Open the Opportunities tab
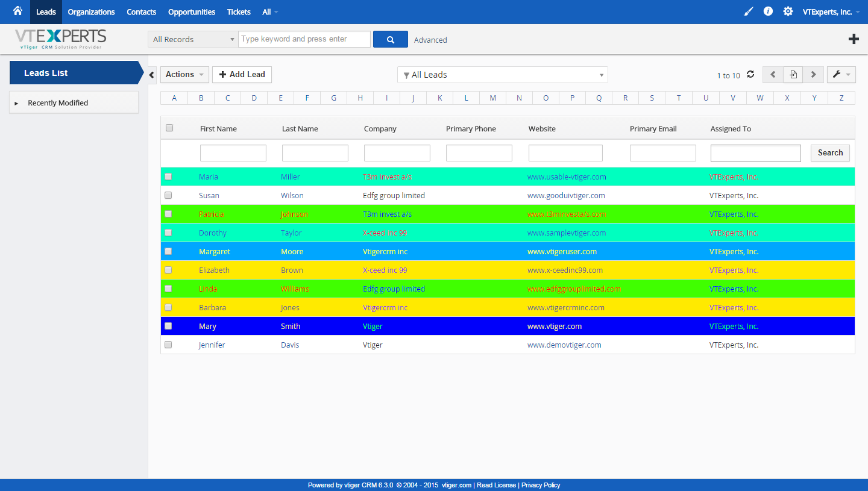The height and width of the screenshot is (491, 868). [x=192, y=12]
